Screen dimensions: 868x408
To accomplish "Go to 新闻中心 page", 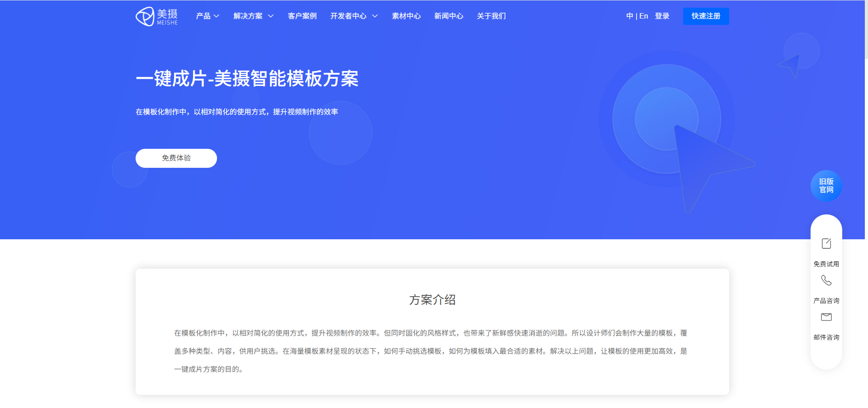I will 448,16.
